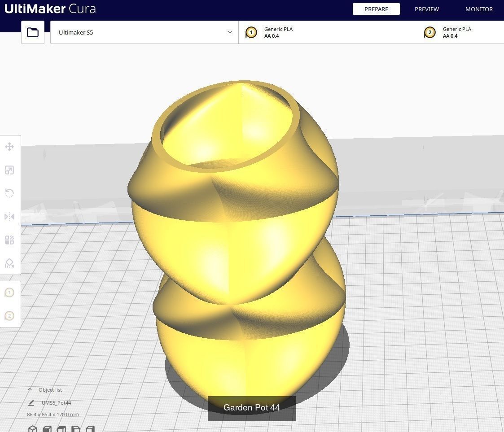Click the extruder 1 material icon in header

click(251, 32)
